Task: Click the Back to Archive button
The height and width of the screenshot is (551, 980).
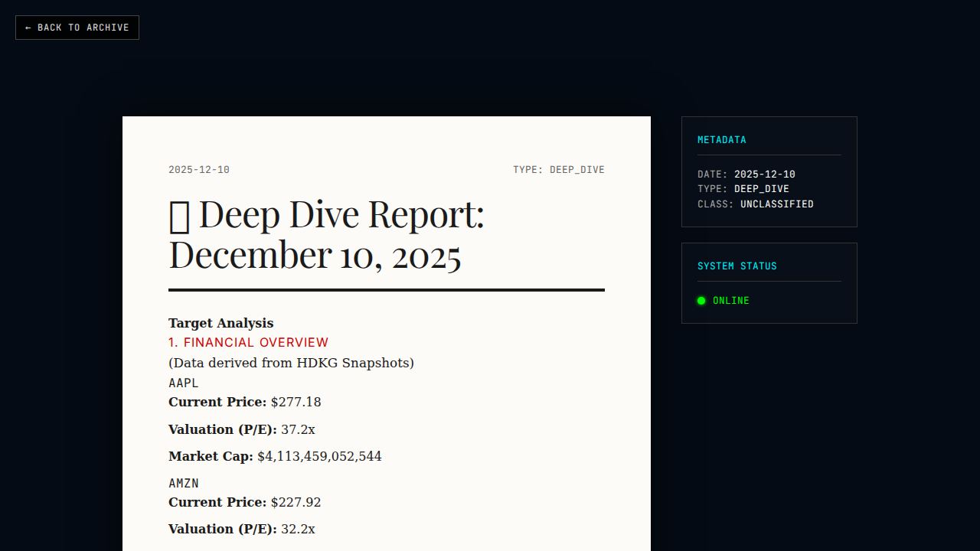Action: coord(77,28)
